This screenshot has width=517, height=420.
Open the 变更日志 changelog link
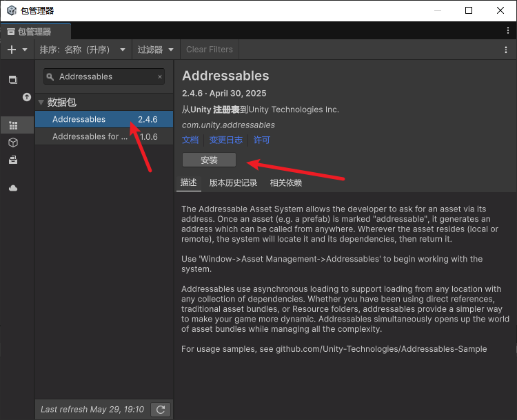226,140
